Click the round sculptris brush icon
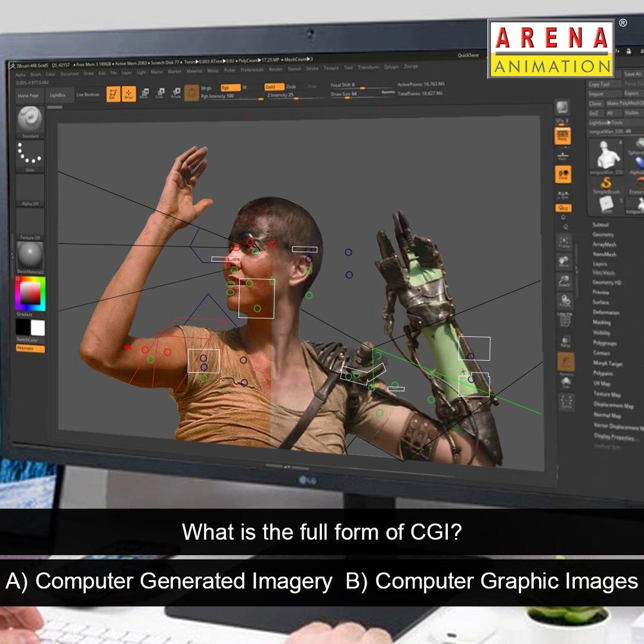This screenshot has width=644, height=644. (191, 93)
